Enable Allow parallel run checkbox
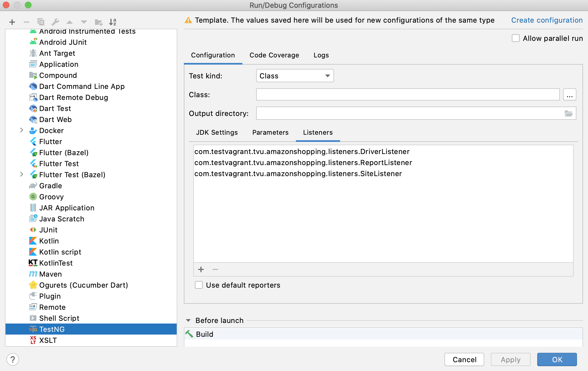588x371 pixels. [x=515, y=38]
